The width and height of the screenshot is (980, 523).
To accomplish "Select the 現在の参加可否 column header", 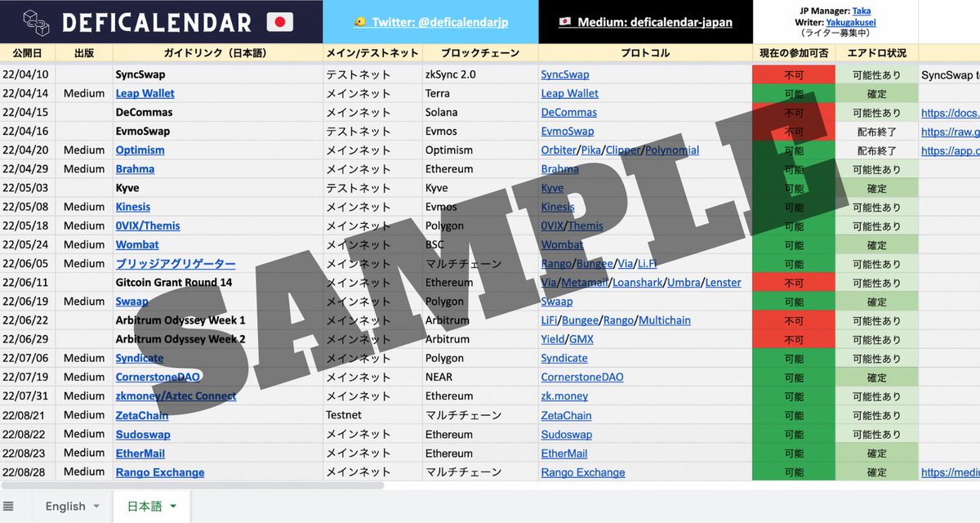I will tap(794, 53).
